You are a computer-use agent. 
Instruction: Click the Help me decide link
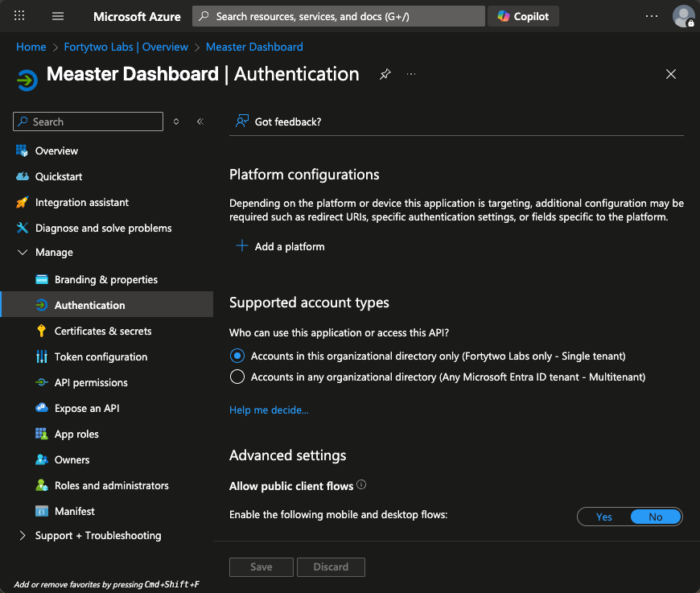(x=269, y=410)
